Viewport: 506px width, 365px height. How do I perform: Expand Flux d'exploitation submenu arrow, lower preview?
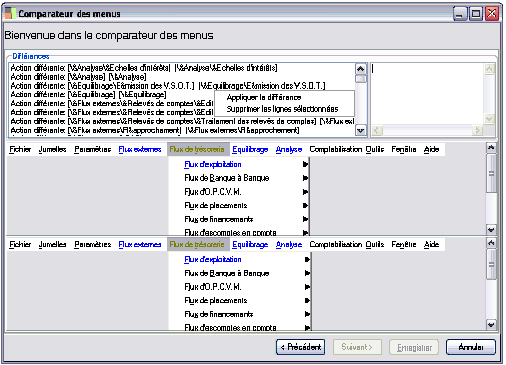307,259
